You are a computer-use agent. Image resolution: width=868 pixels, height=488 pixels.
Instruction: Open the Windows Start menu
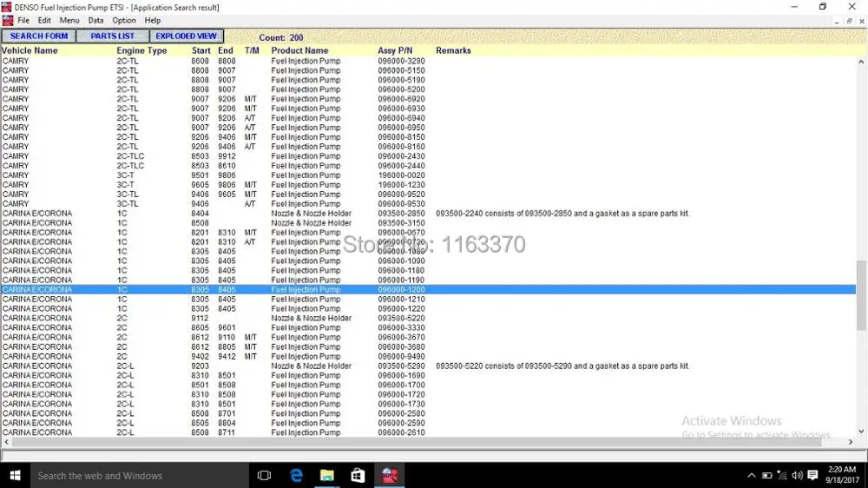(15, 475)
